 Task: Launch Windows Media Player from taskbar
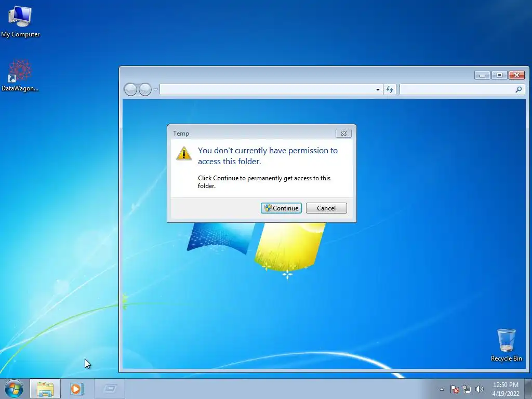(77, 389)
